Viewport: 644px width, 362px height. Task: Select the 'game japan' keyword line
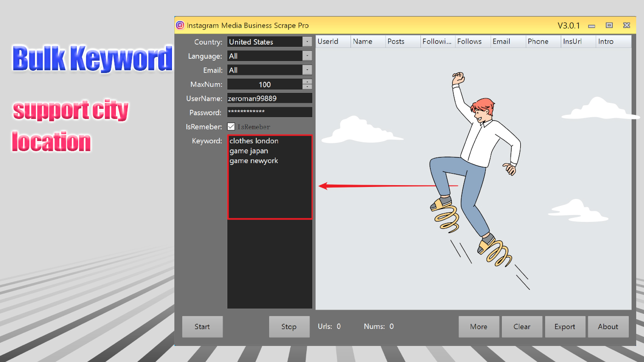tap(249, 151)
